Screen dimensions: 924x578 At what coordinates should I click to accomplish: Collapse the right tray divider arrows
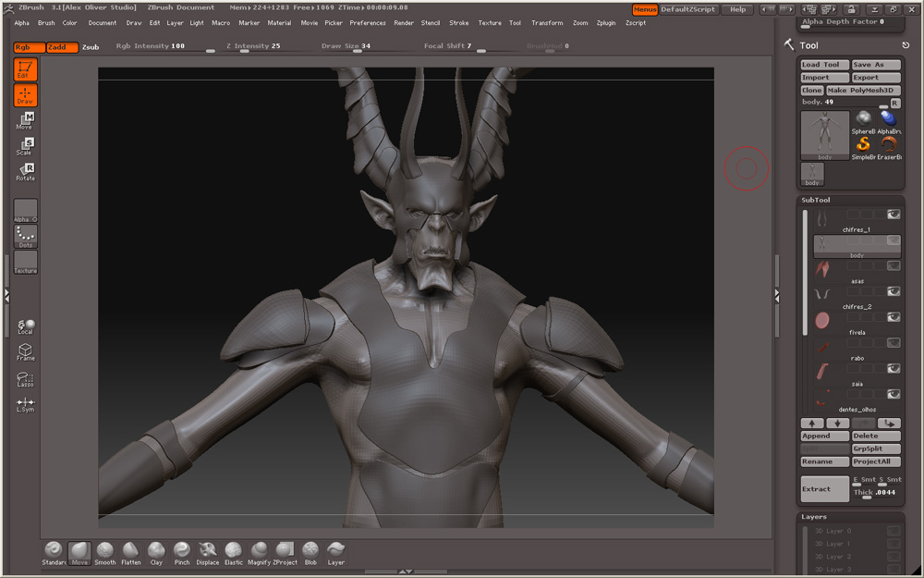click(777, 296)
